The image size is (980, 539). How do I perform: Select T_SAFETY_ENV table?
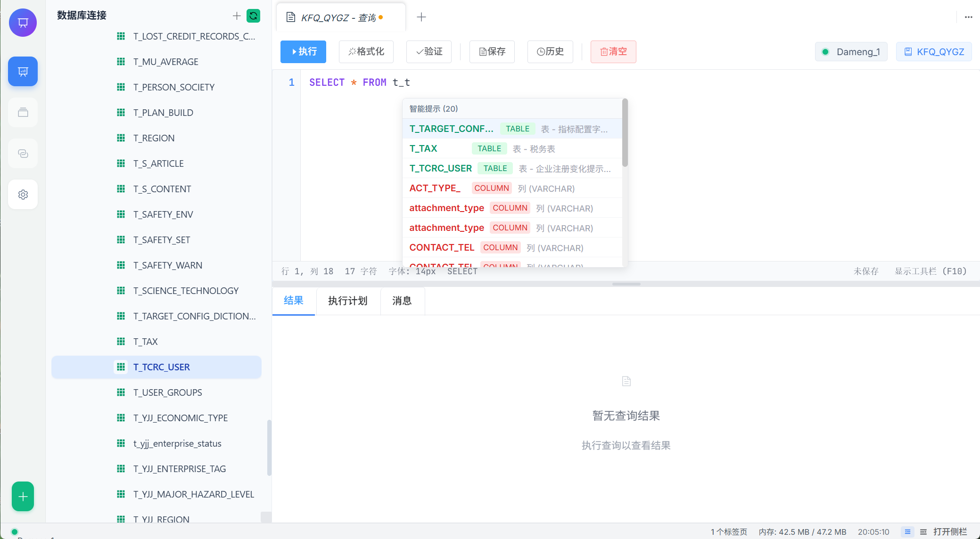[156, 214]
